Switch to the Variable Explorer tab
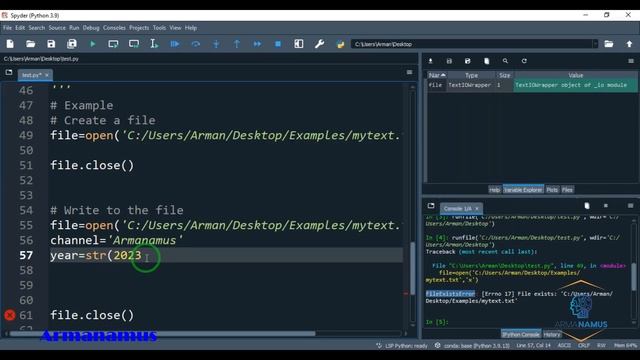The image size is (640, 360). [x=523, y=190]
